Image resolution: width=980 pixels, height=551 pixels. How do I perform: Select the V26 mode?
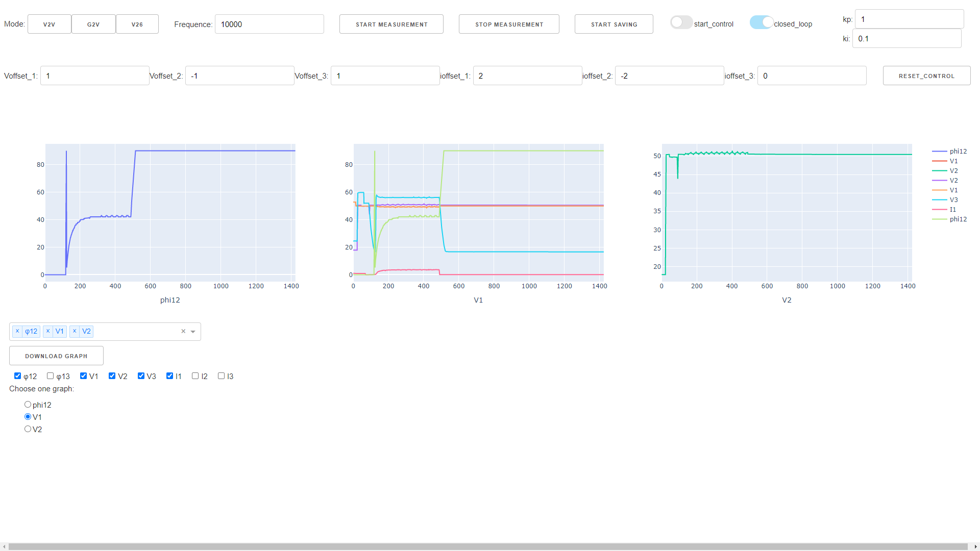point(137,23)
